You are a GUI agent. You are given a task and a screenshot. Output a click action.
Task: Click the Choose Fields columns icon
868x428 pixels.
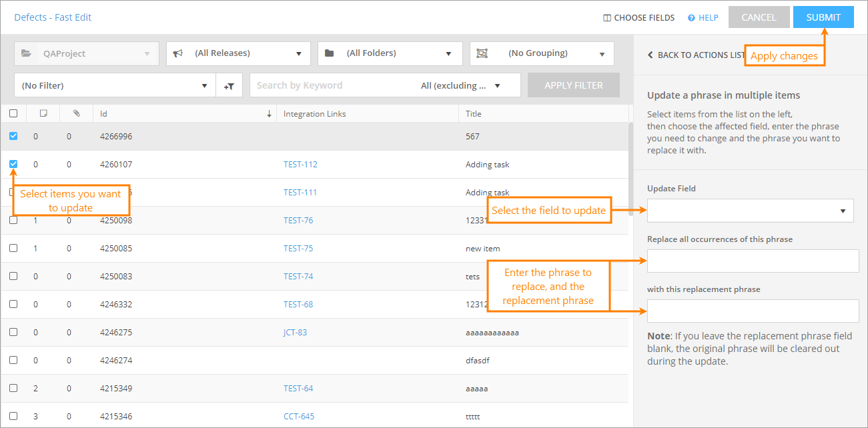[x=607, y=18]
